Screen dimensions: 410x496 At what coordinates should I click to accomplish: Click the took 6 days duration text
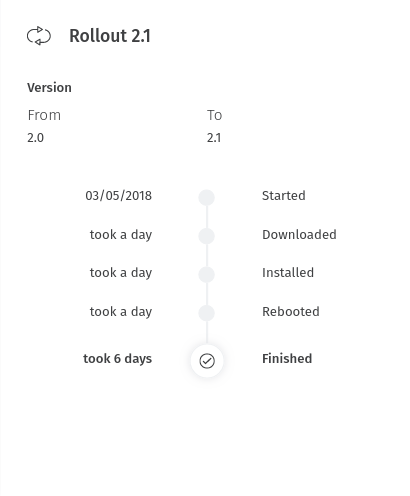point(118,359)
